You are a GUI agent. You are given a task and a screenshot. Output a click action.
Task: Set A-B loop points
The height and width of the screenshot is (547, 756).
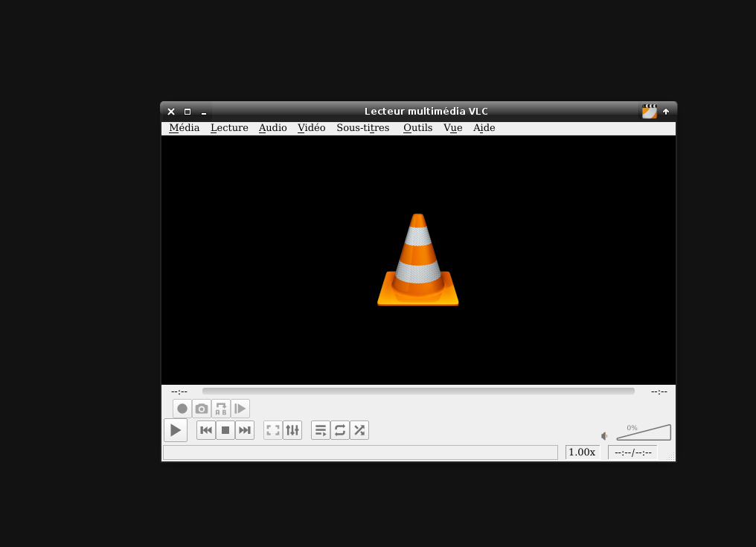221,409
